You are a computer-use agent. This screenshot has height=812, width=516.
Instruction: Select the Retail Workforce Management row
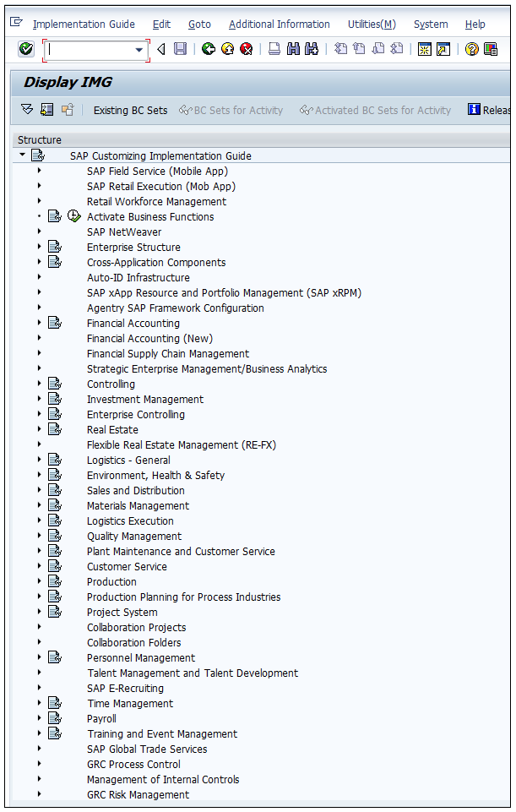156,201
